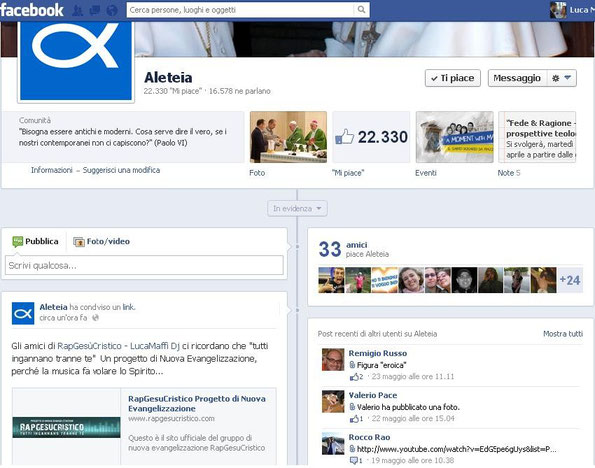Viewport: 595px width, 468px height.
Task: Open the Foto tab thumbnail
Action: coord(288,137)
